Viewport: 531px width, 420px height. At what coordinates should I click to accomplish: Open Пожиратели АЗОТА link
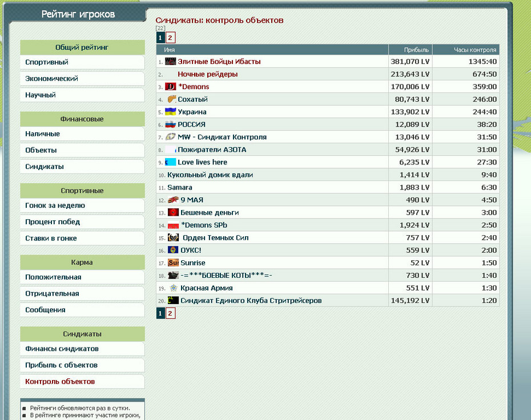pos(212,150)
